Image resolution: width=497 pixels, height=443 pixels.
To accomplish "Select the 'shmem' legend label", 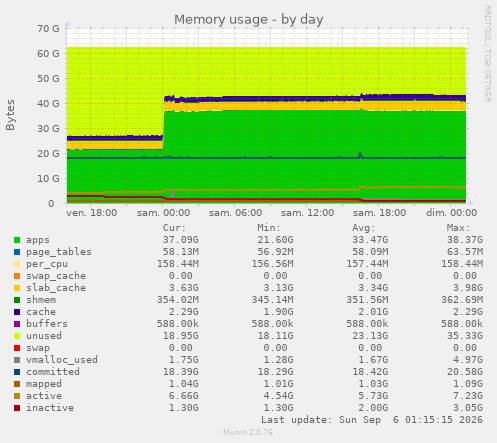I will (41, 300).
